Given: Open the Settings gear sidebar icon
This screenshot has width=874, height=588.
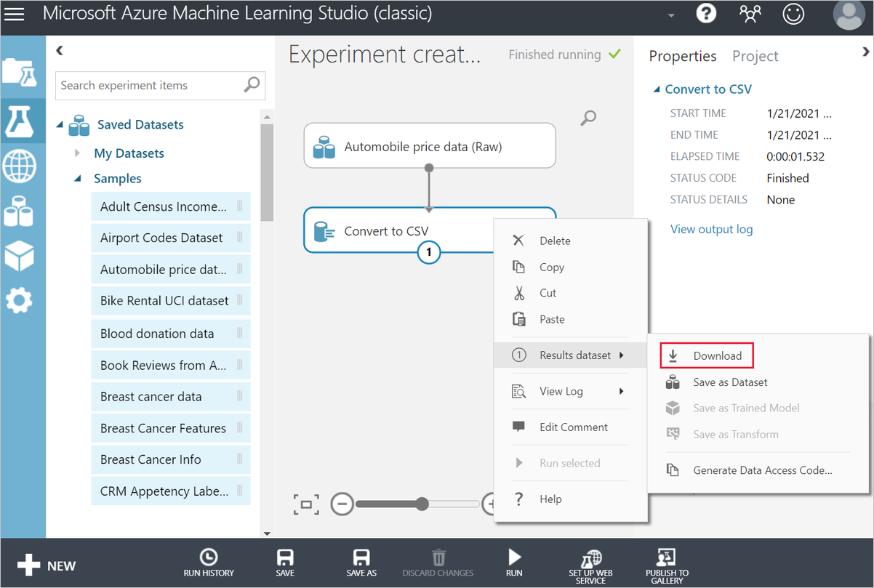Looking at the screenshot, I should click(19, 299).
